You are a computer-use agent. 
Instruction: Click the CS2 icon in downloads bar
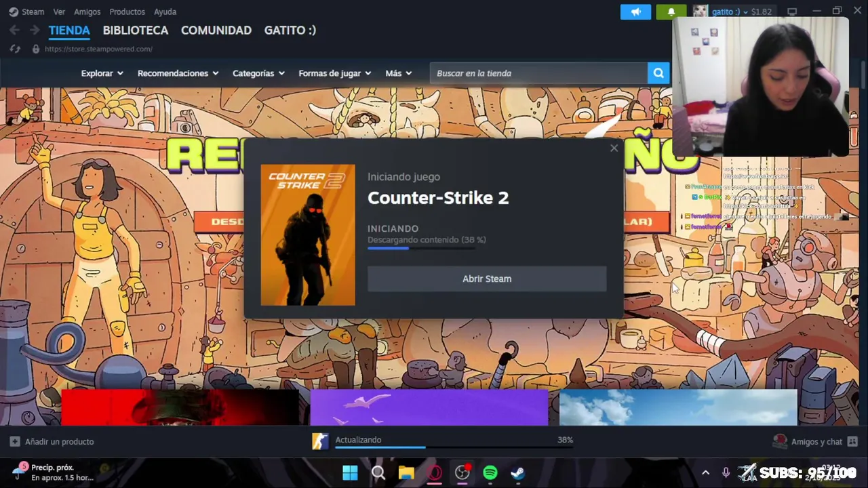point(320,441)
